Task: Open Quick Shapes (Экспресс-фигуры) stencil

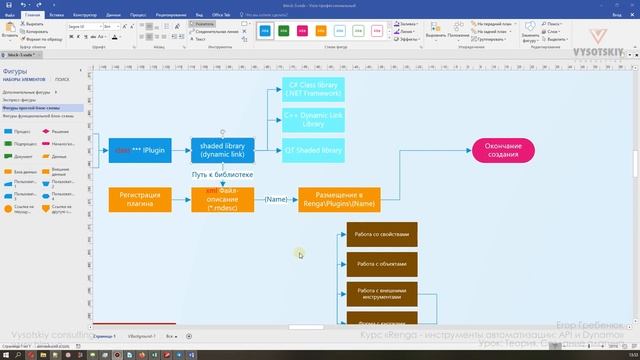Action: click(x=19, y=100)
